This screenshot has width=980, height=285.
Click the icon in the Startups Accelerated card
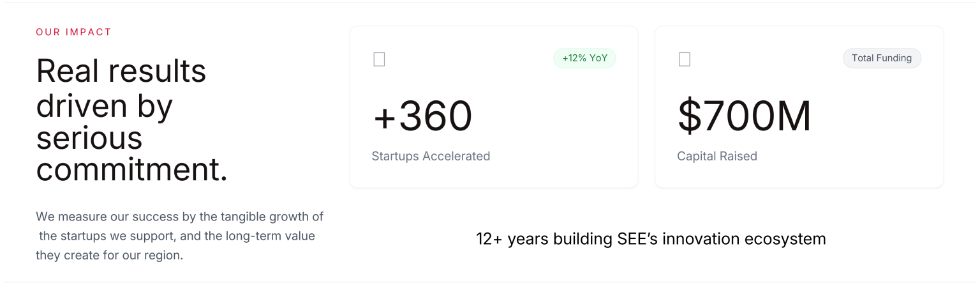click(x=379, y=59)
